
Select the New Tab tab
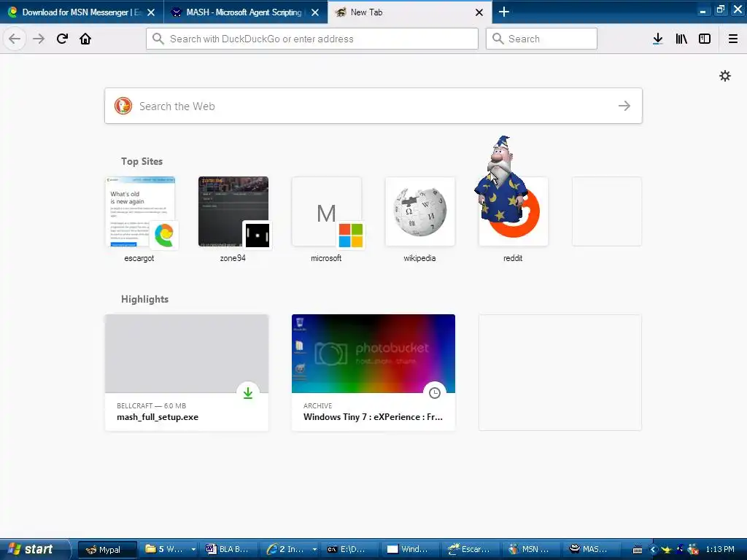click(410, 12)
